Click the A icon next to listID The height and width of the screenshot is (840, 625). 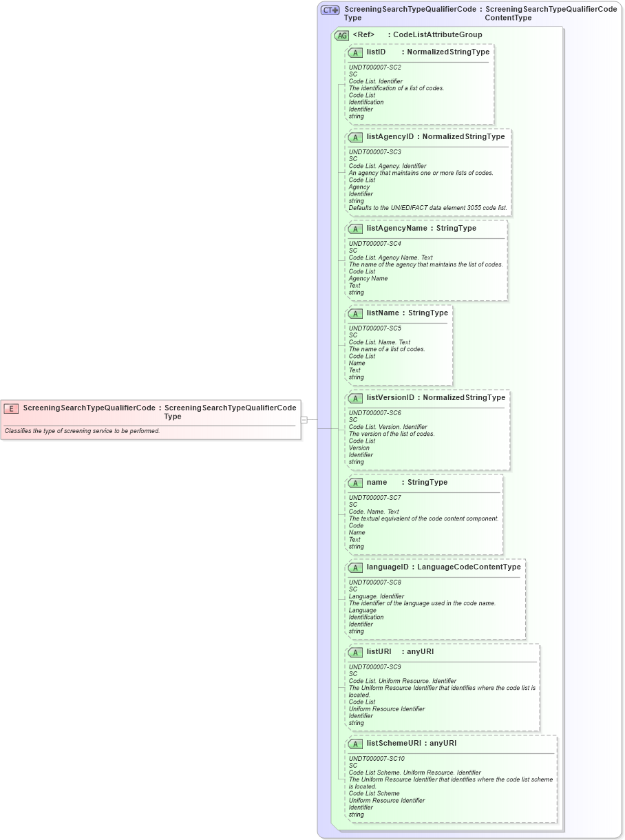[356, 52]
